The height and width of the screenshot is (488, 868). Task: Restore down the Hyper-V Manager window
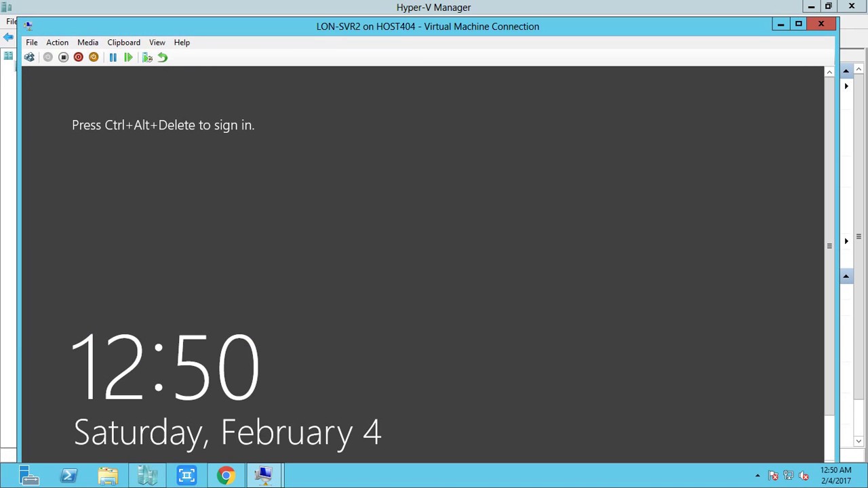pyautogui.click(x=828, y=7)
